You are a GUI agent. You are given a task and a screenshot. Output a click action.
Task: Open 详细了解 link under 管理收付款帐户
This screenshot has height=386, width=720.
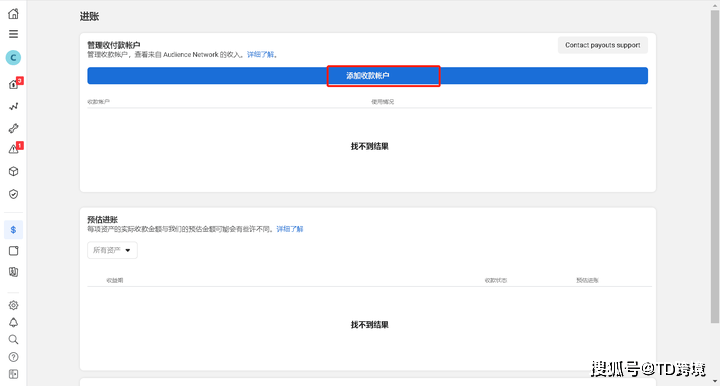260,55
